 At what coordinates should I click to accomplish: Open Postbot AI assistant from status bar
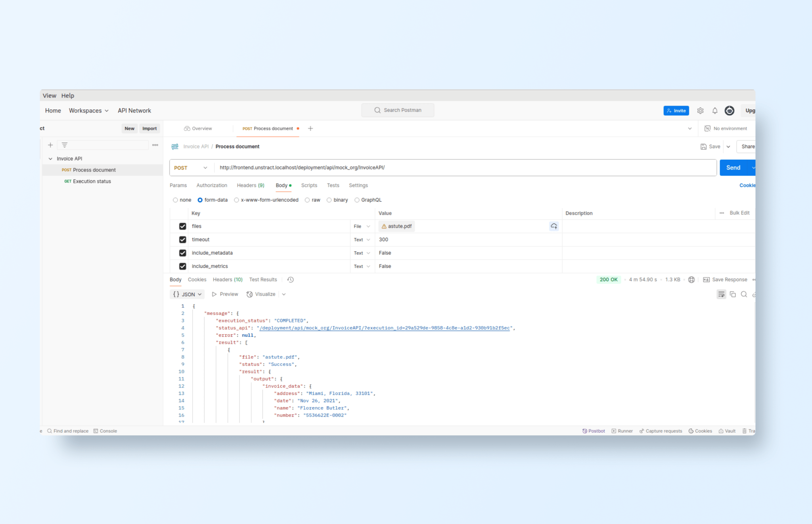(x=594, y=431)
